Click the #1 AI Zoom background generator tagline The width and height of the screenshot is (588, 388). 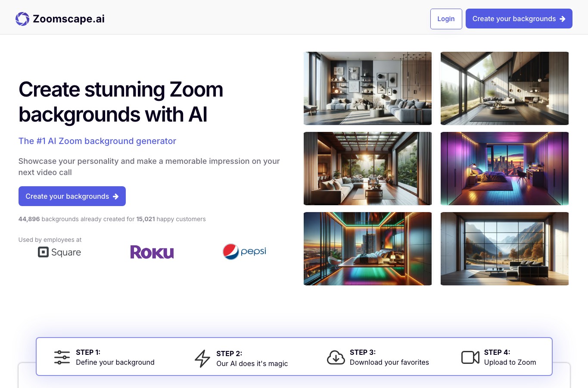coord(97,141)
